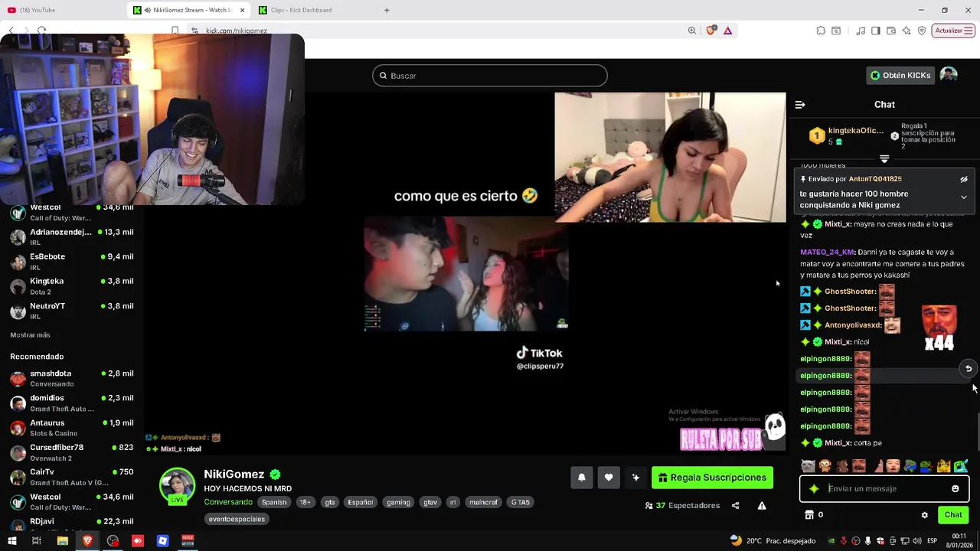Open File Explorer in taskbar
This screenshot has height=551, width=980.
(x=63, y=541)
